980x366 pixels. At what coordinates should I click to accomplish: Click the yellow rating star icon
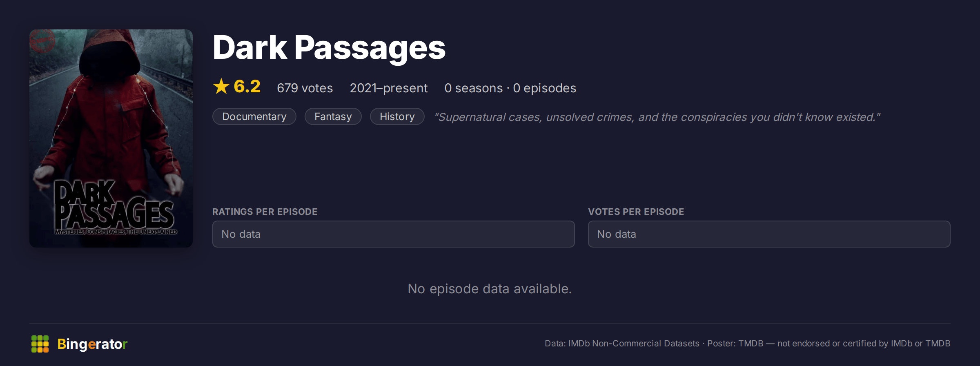pyautogui.click(x=221, y=87)
